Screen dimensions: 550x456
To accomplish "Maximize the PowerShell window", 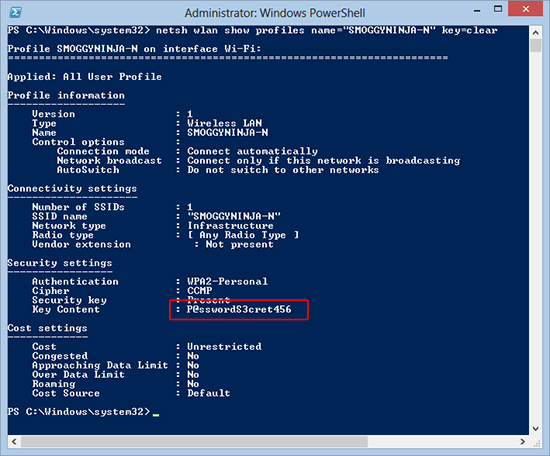I will (x=498, y=9).
